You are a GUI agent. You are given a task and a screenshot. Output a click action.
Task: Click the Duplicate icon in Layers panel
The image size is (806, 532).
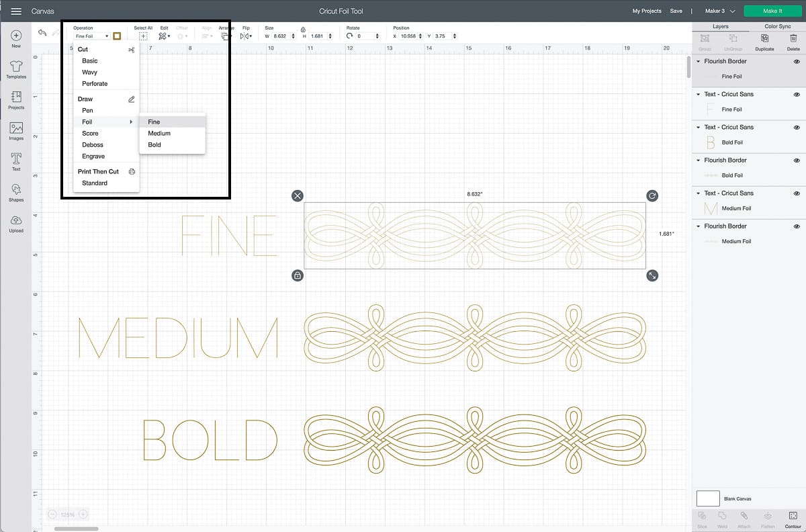pos(764,39)
